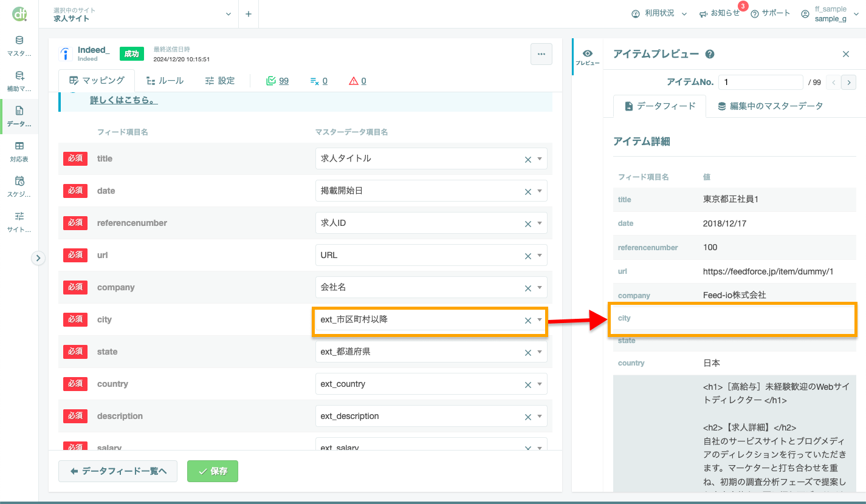
Task: Clear the URL mapping selection
Action: [x=528, y=256]
